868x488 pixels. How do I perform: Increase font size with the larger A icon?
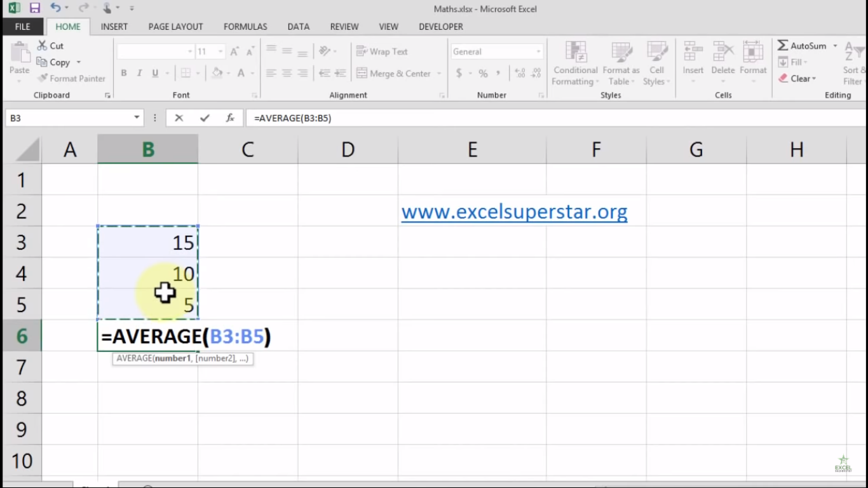coord(234,52)
